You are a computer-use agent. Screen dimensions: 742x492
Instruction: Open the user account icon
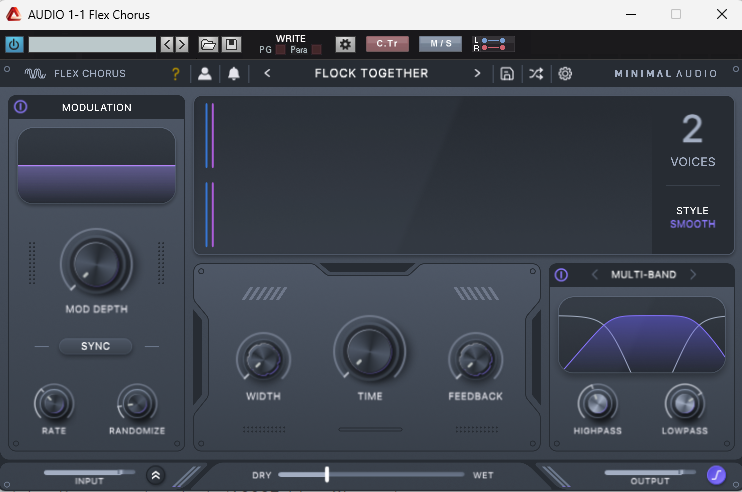click(x=204, y=73)
